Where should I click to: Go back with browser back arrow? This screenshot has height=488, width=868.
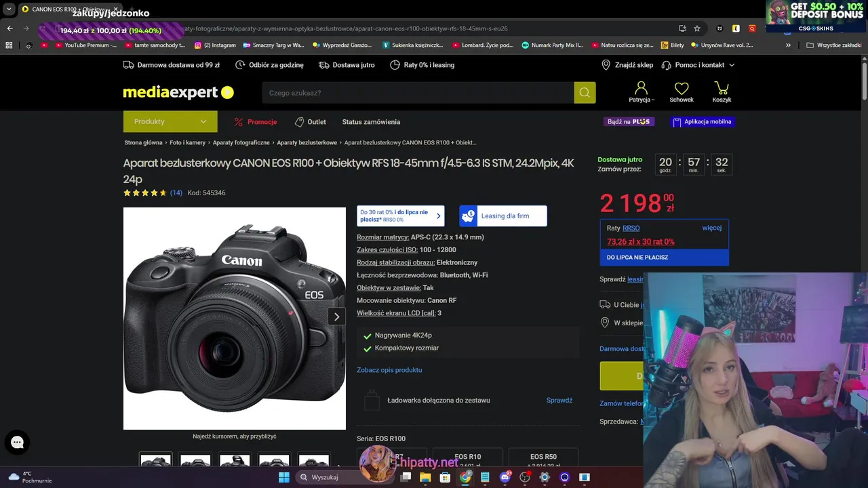pyautogui.click(x=9, y=28)
